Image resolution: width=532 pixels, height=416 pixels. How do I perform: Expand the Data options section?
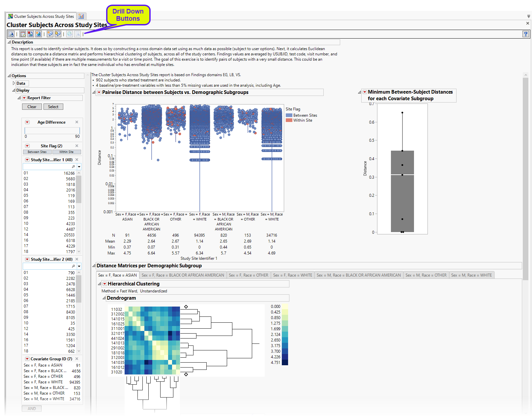pyautogui.click(x=14, y=83)
